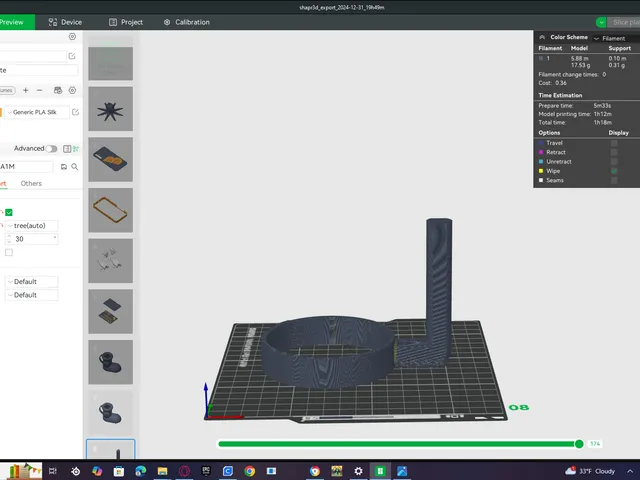Click the AMS filament sync icon

[58, 90]
